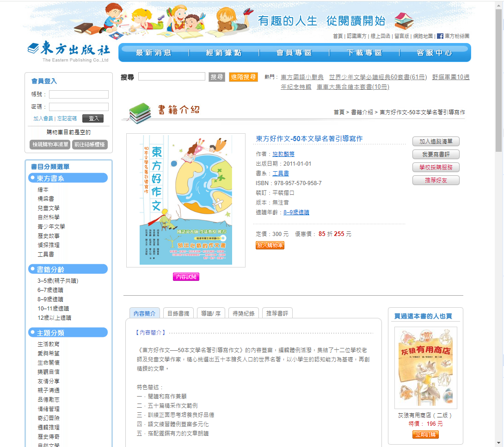Click the pink 內容試閱 button

(x=186, y=277)
